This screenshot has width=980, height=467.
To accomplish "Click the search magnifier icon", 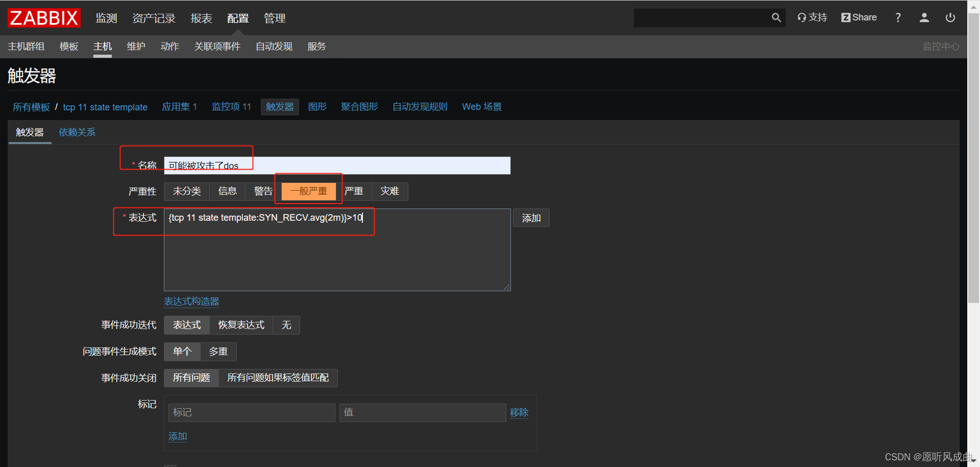I will [x=776, y=18].
